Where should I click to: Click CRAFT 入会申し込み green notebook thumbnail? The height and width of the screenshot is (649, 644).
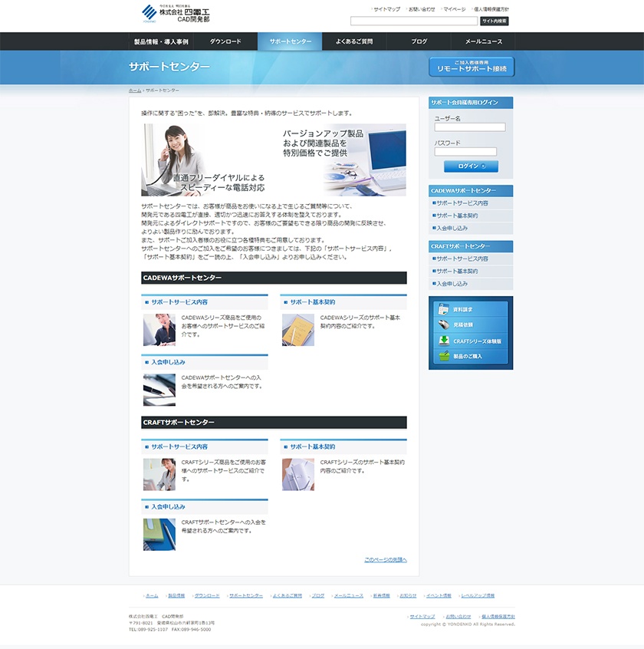(x=159, y=535)
